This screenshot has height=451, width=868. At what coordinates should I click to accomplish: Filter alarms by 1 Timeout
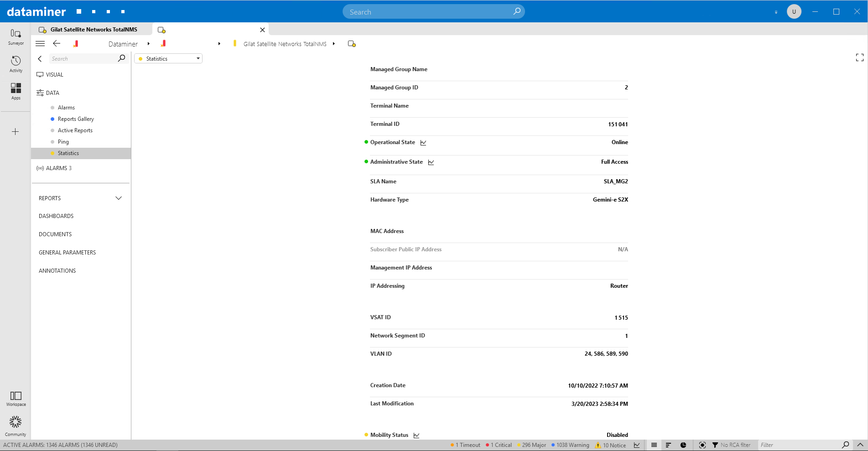tap(465, 445)
